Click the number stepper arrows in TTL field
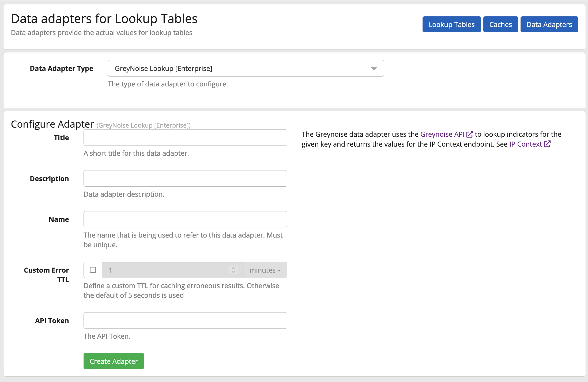588x382 pixels. [233, 270]
